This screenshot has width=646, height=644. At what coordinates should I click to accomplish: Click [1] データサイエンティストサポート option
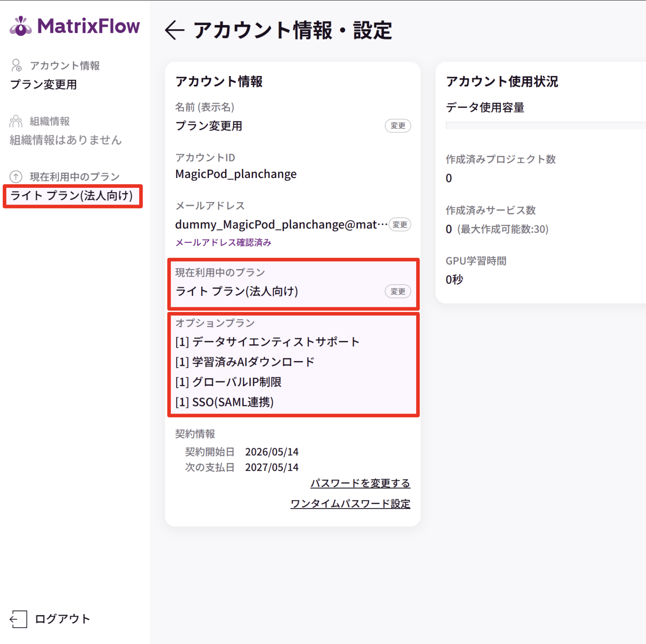(267, 342)
